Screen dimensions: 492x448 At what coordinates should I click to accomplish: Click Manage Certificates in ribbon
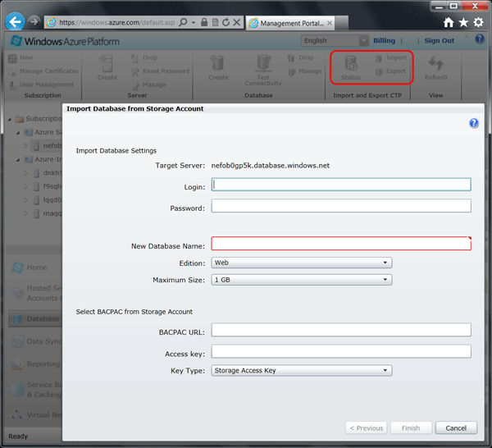click(43, 71)
